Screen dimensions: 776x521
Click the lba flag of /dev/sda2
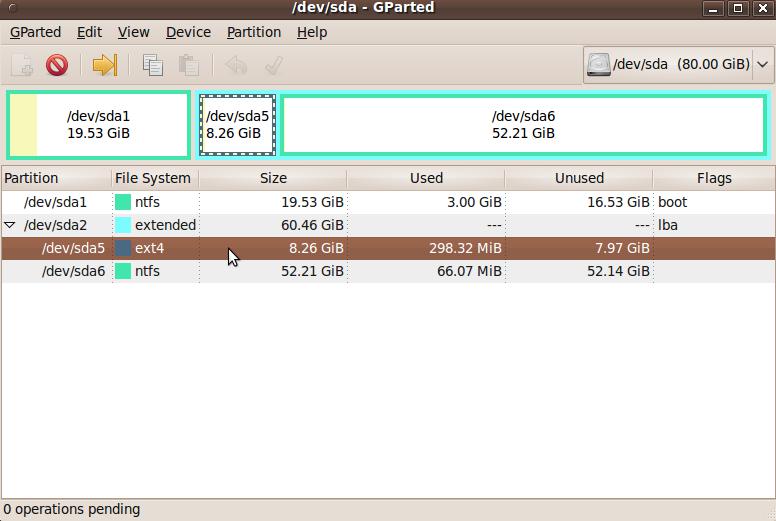(668, 225)
